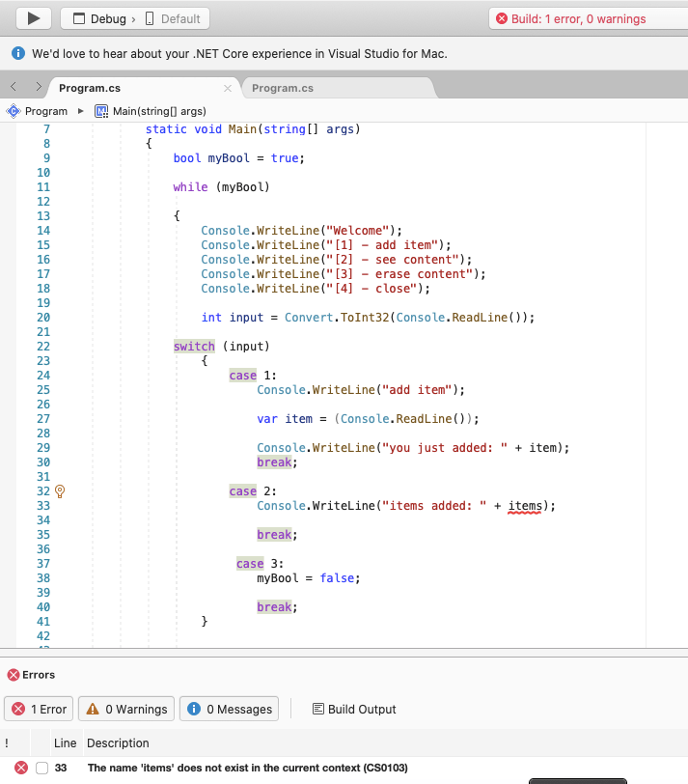Sort errors by the Line column header
688x784 pixels.
(x=65, y=743)
